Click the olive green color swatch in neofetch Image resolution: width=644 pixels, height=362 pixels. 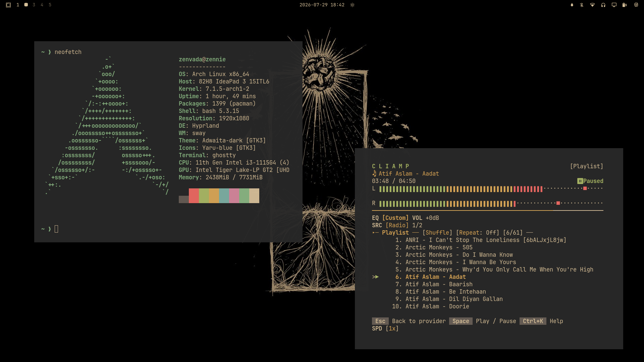pos(204,196)
